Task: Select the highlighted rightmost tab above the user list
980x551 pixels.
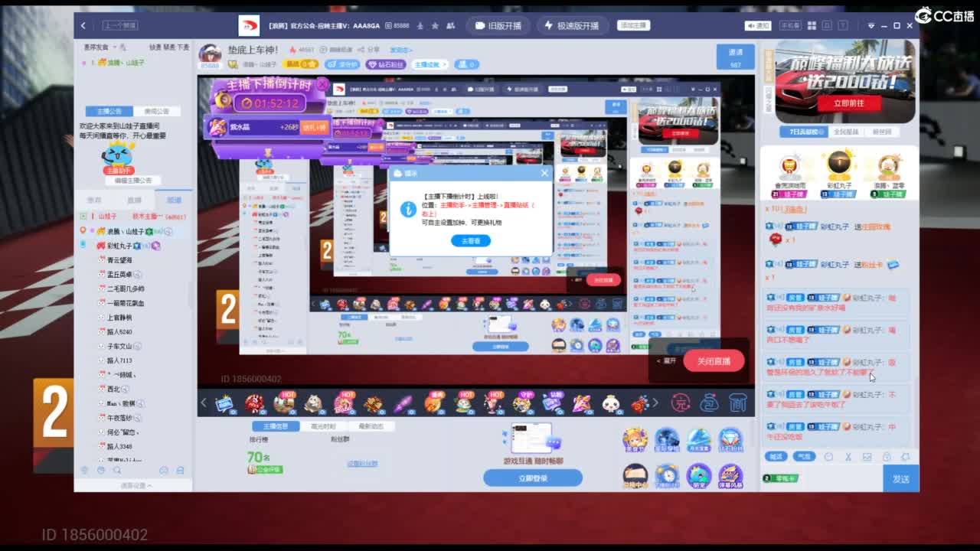Action: (x=174, y=200)
